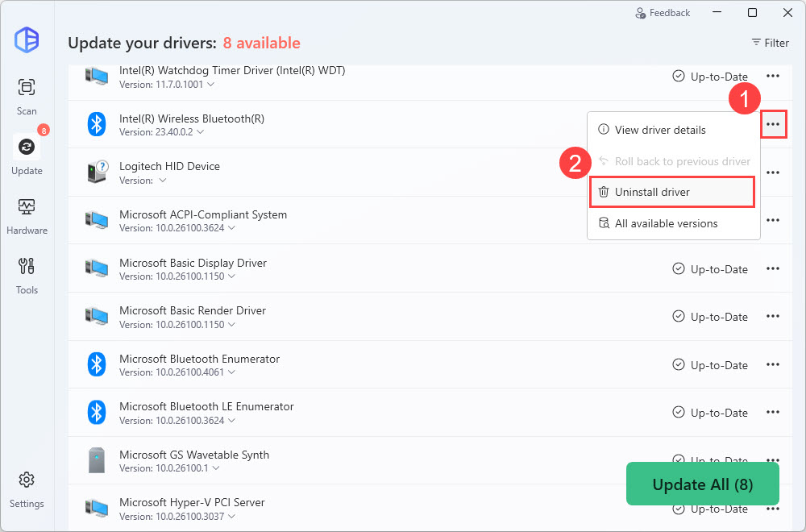
Task: Expand version dropdown for Microsoft Basic Render Driver
Action: [232, 325]
